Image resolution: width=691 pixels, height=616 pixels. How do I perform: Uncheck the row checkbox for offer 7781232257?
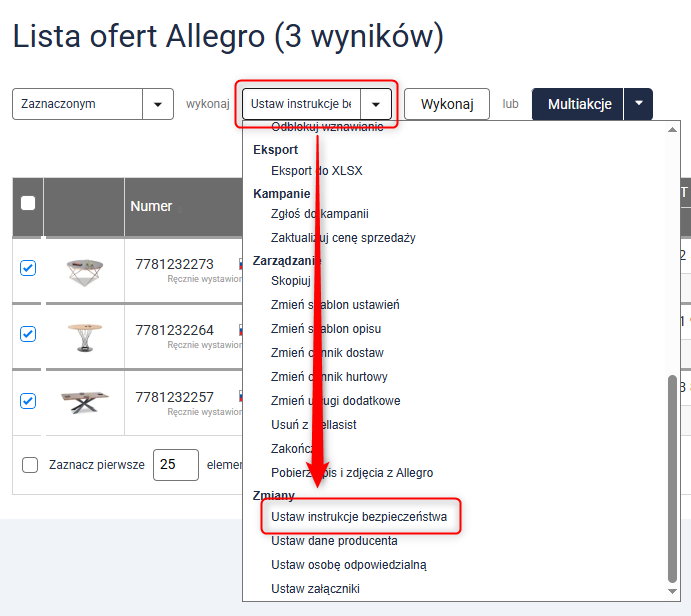point(28,400)
